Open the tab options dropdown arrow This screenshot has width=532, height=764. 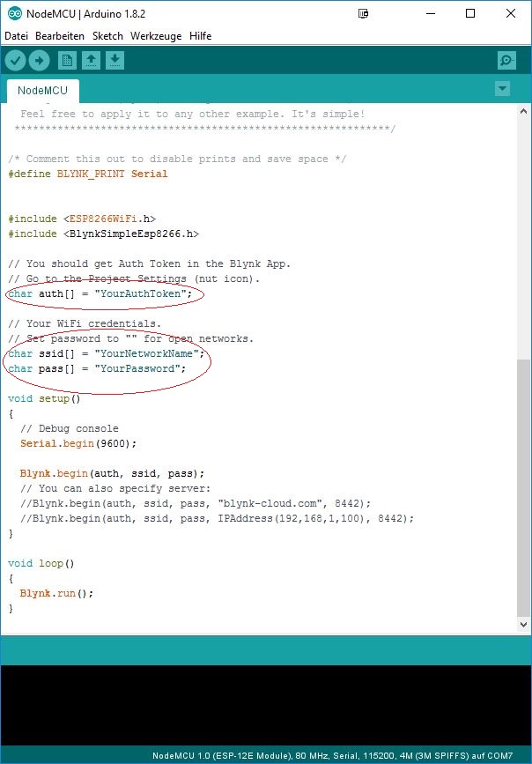pos(502,89)
